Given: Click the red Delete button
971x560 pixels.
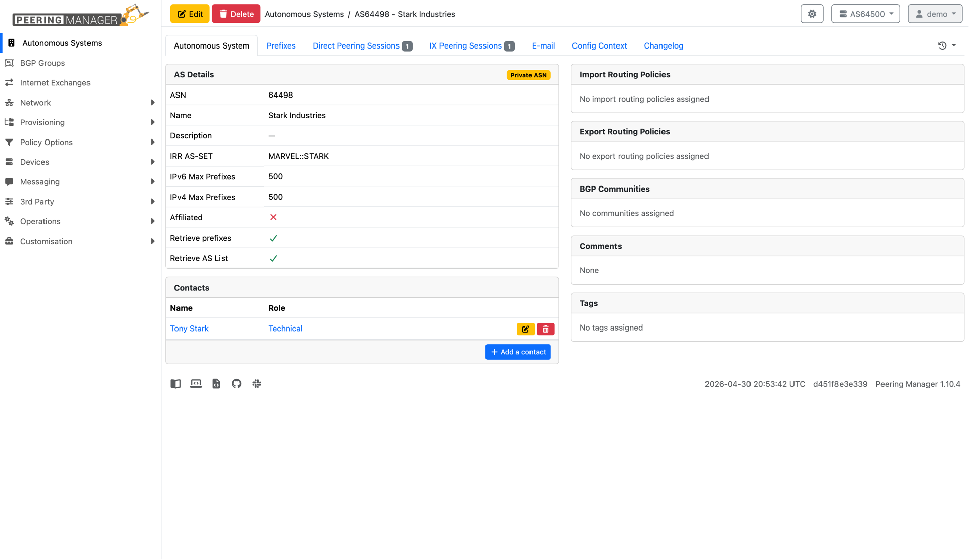Looking at the screenshot, I should pyautogui.click(x=236, y=14).
